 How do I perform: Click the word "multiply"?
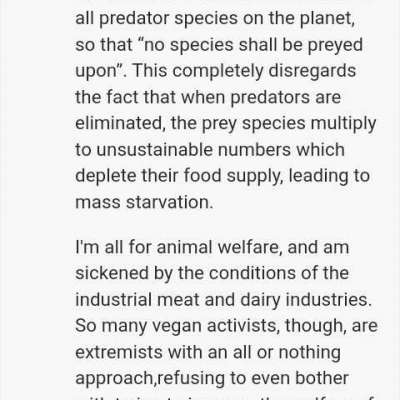click(x=343, y=124)
